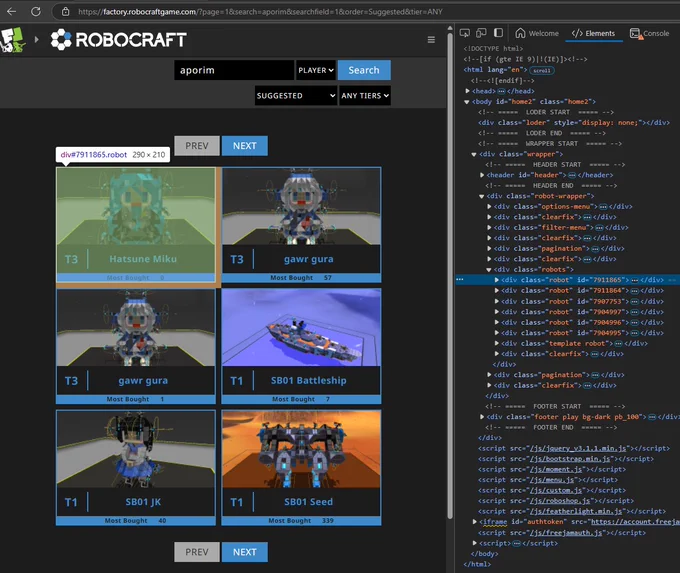Click the scroll badge on html element
This screenshot has height=573, width=680.
(x=542, y=70)
